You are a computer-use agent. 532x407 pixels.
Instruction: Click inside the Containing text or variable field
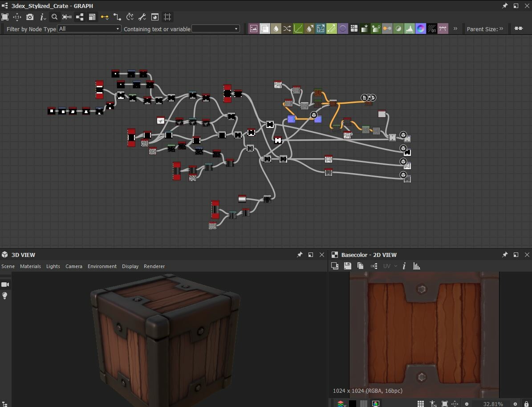pos(214,28)
